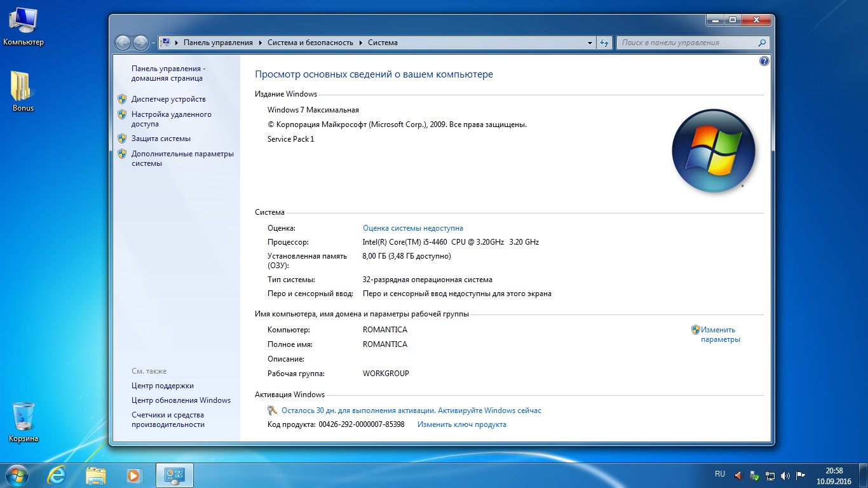Open the white volume speaker tray icon

[x=785, y=475]
